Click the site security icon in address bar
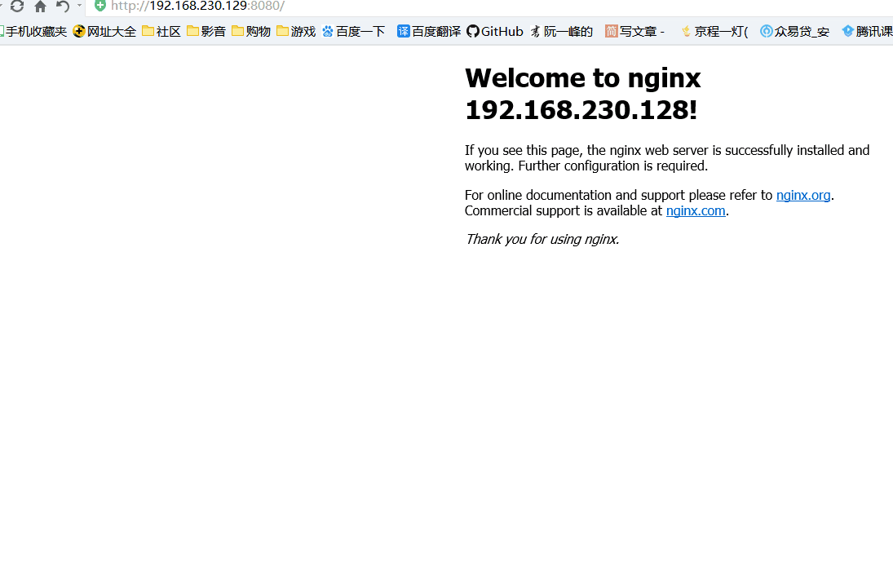This screenshot has height=588, width=893. 99,7
